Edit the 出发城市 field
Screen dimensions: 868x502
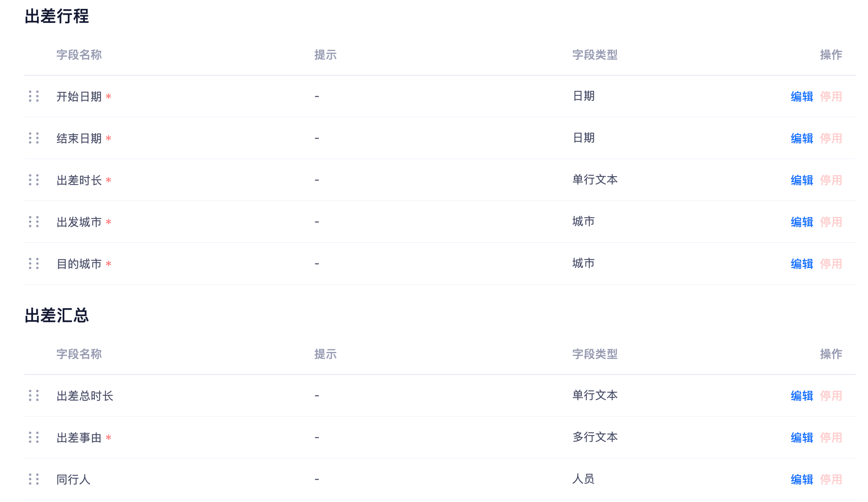802,222
